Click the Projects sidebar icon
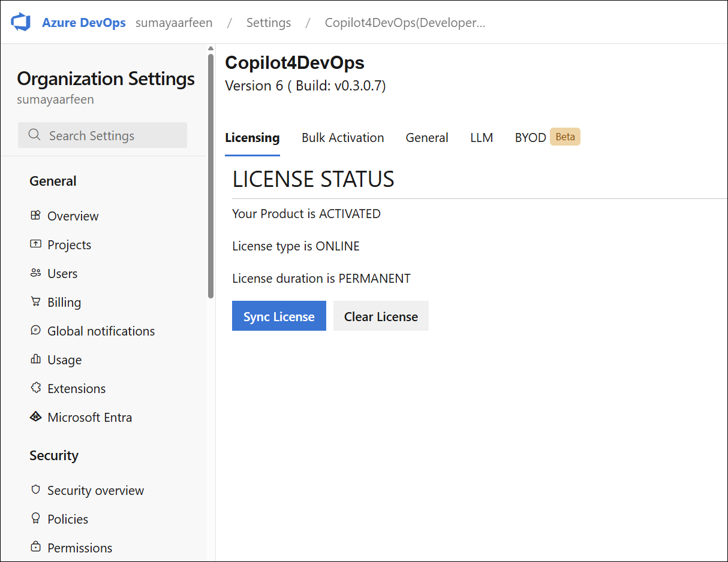The height and width of the screenshot is (562, 728). pos(35,244)
